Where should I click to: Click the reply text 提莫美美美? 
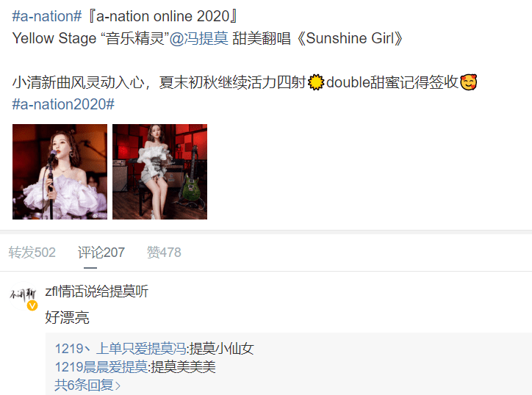183,367
